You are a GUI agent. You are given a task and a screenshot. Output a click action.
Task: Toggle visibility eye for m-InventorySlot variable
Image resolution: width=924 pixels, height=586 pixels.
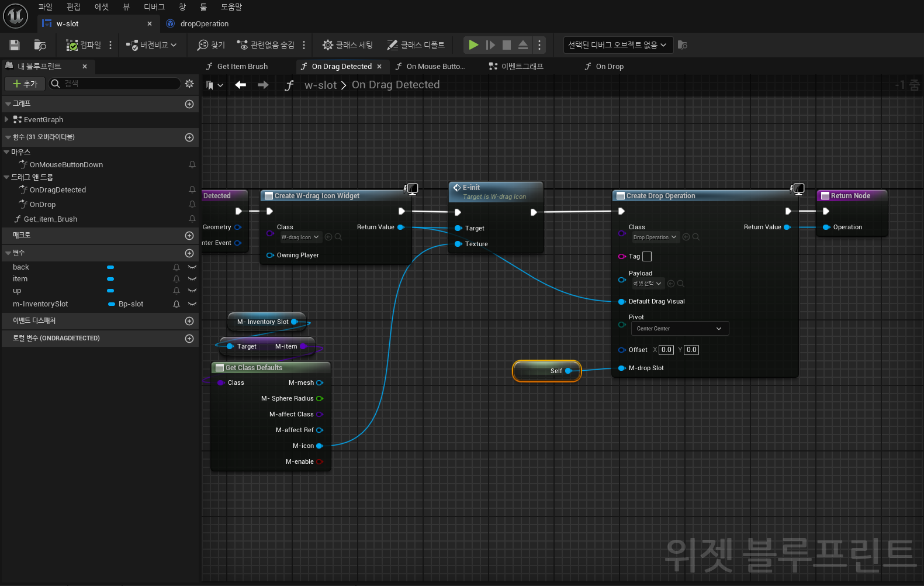pos(192,304)
